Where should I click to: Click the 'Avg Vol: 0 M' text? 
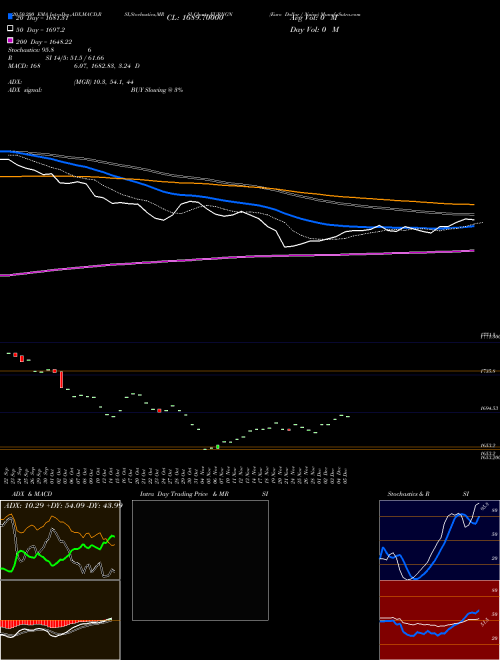[x=314, y=18]
